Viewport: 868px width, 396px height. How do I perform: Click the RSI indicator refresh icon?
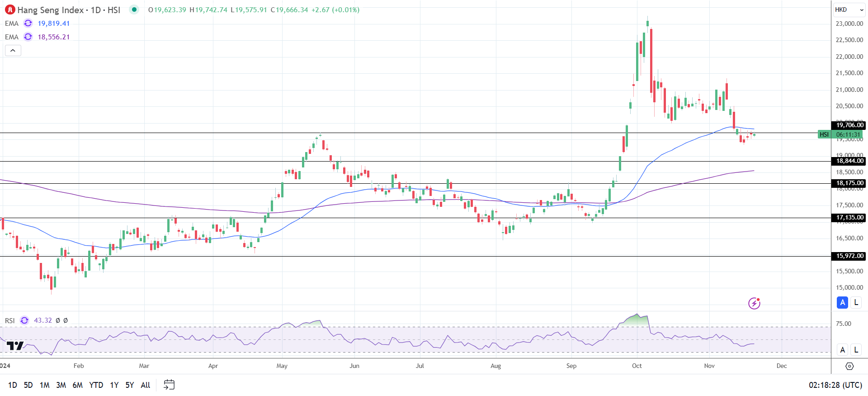click(x=24, y=320)
